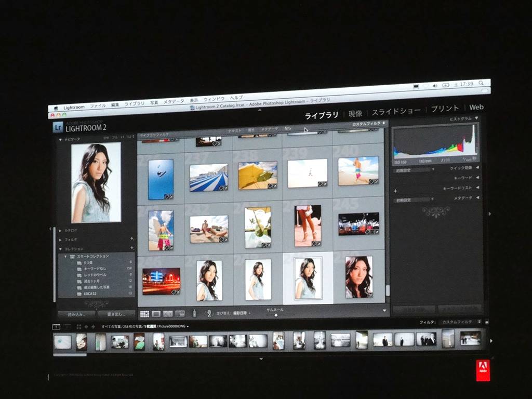Hide the right panel using its edge arrow
Image resolution: width=532 pixels, height=399 pixels.
pos(489,214)
